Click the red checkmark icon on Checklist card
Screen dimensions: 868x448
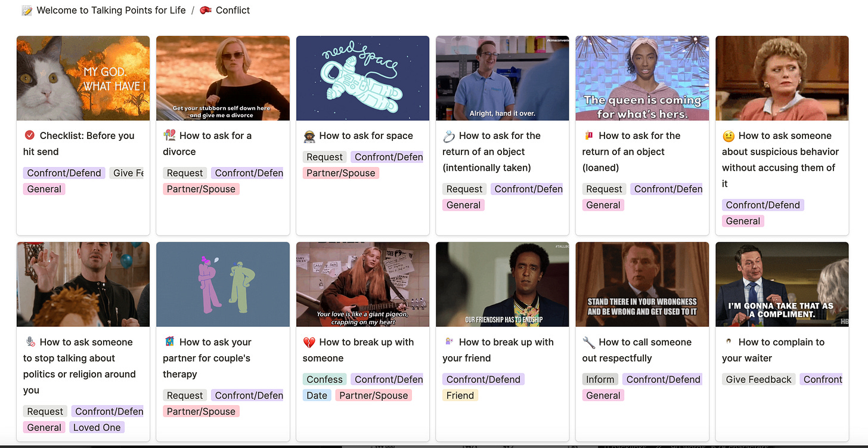pos(29,135)
